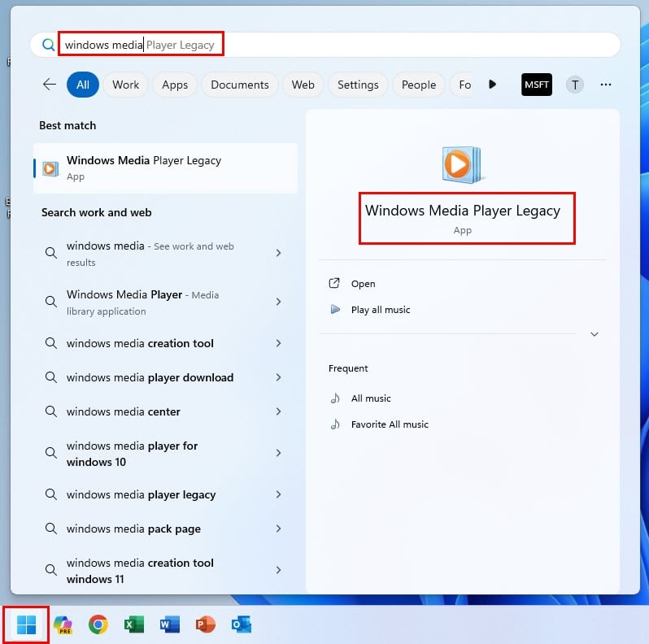Image resolution: width=649 pixels, height=644 pixels.
Task: Switch to the Documents filter tab
Action: [x=240, y=85]
